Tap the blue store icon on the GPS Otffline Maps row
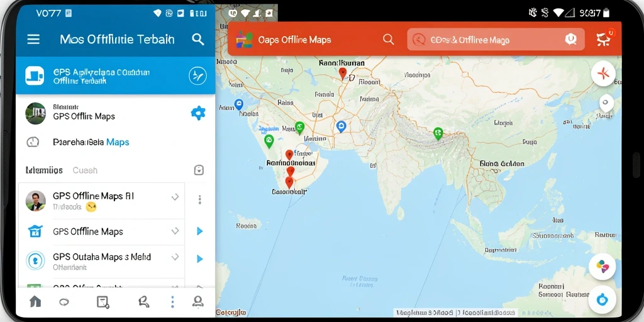This screenshot has height=322, width=644. point(35,231)
